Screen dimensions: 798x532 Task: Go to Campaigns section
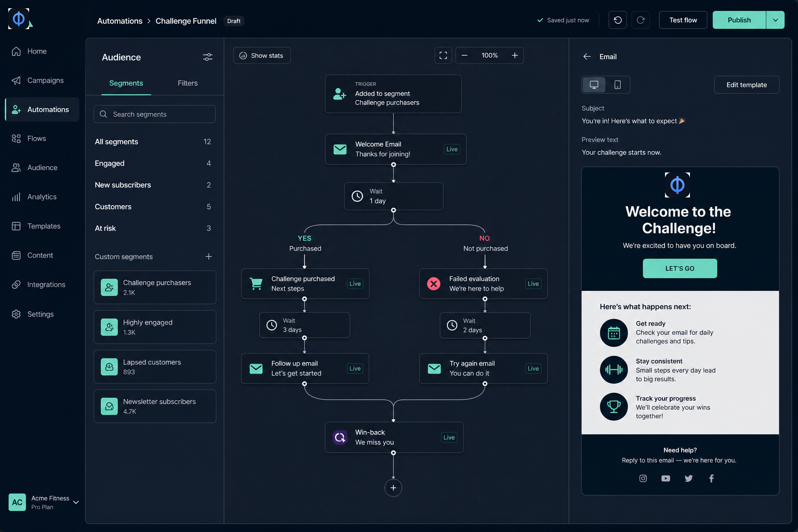tap(42, 81)
